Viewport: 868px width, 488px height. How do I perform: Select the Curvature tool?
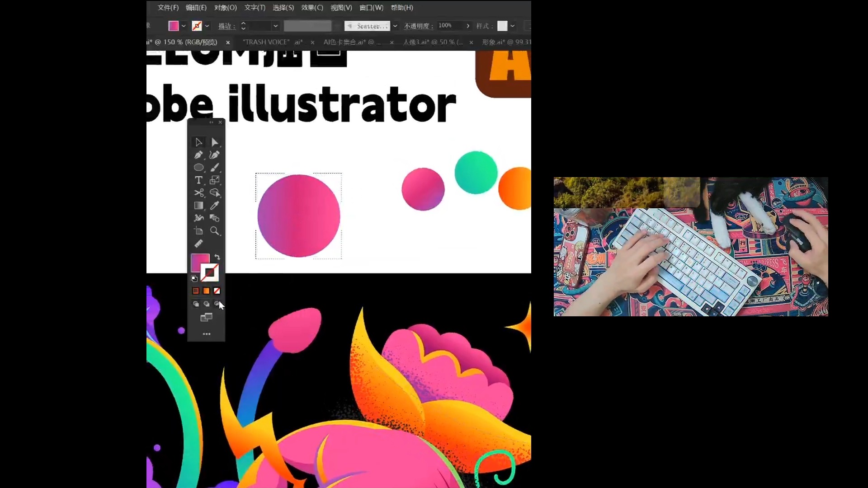click(x=215, y=155)
